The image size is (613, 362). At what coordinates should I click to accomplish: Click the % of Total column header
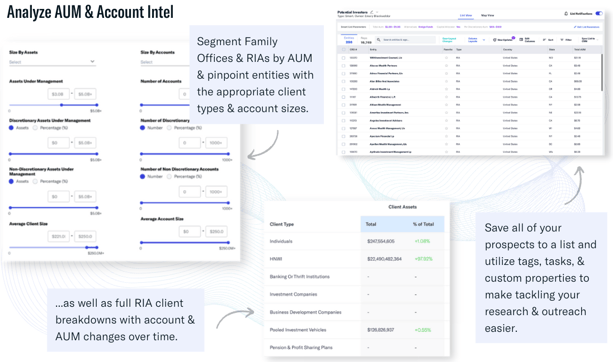click(423, 224)
